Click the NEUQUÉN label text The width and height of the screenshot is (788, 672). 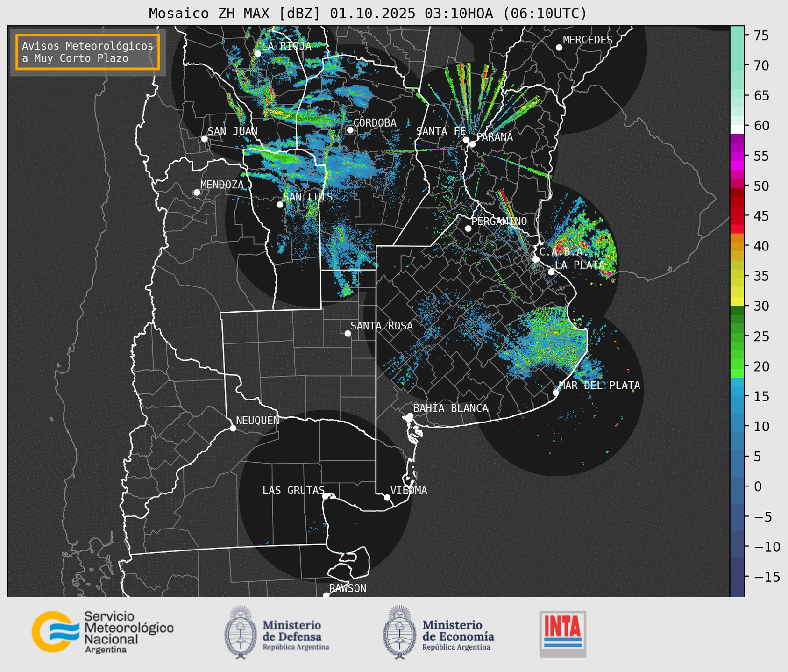point(258,420)
